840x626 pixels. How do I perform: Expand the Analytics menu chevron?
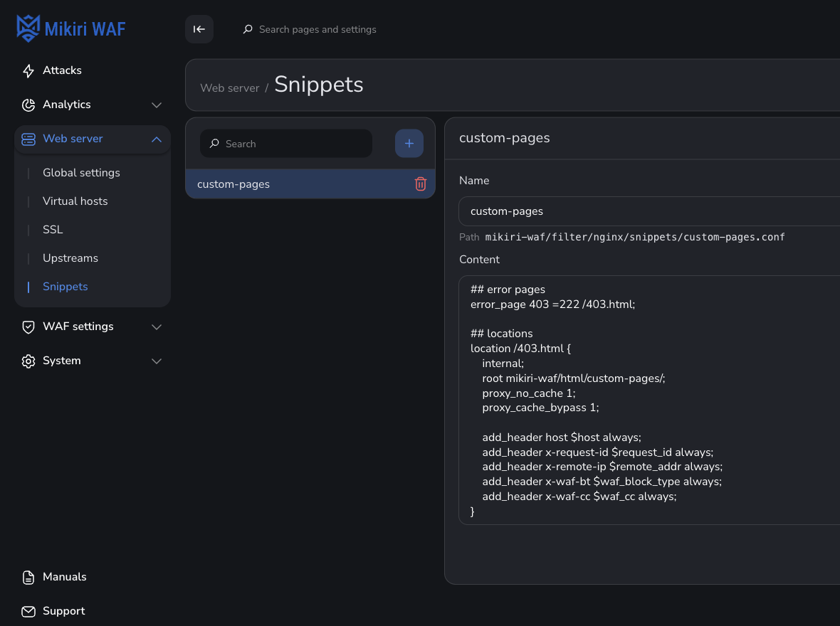[x=157, y=105]
